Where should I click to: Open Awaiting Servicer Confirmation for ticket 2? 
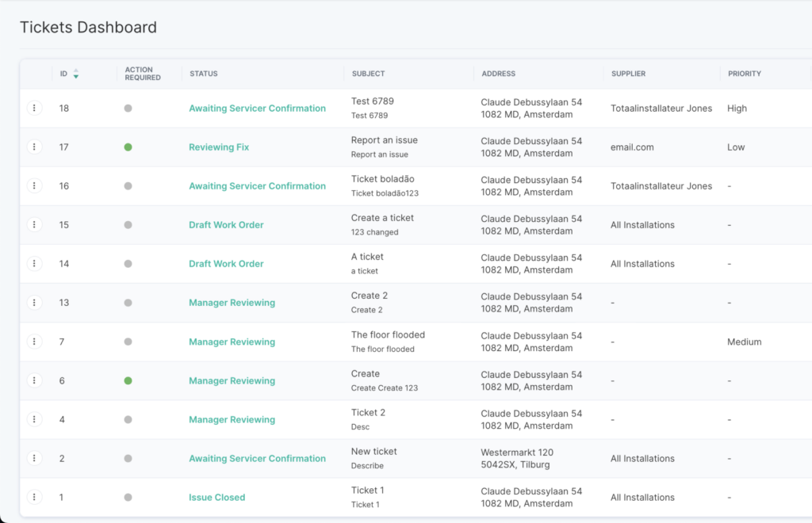(257, 458)
